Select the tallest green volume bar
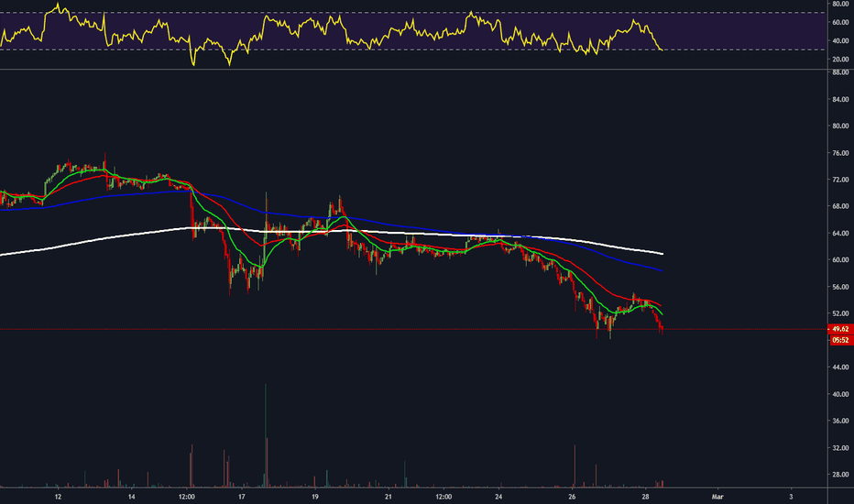 pos(265,434)
